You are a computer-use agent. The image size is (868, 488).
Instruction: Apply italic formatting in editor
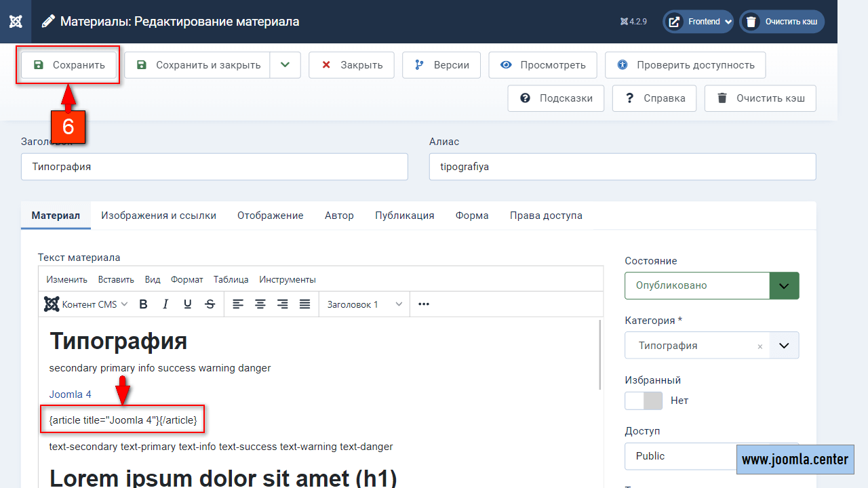click(165, 304)
